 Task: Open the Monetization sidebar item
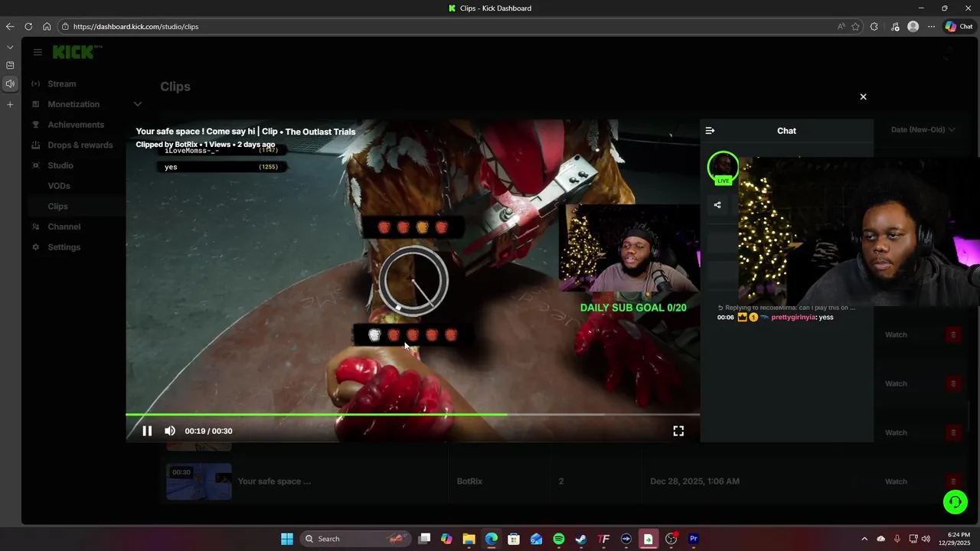73,104
